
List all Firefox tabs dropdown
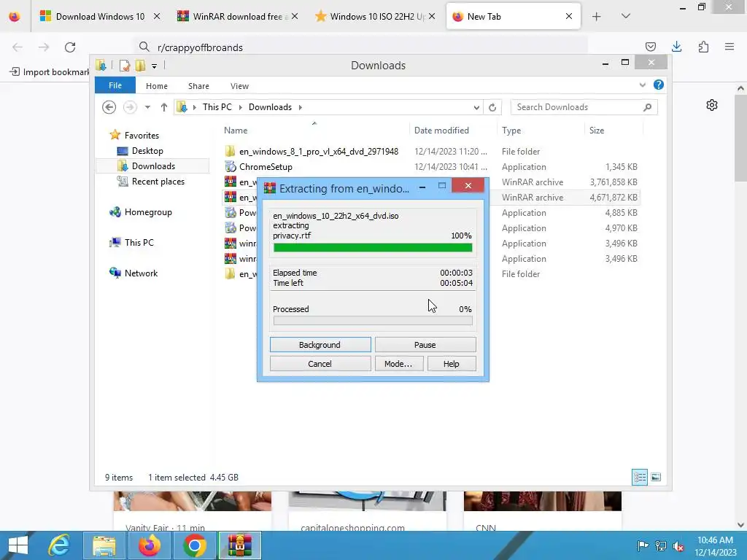tap(626, 16)
